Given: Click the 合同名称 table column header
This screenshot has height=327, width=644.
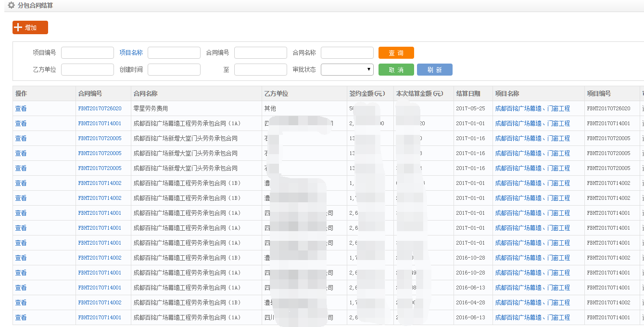Looking at the screenshot, I should [x=145, y=93].
